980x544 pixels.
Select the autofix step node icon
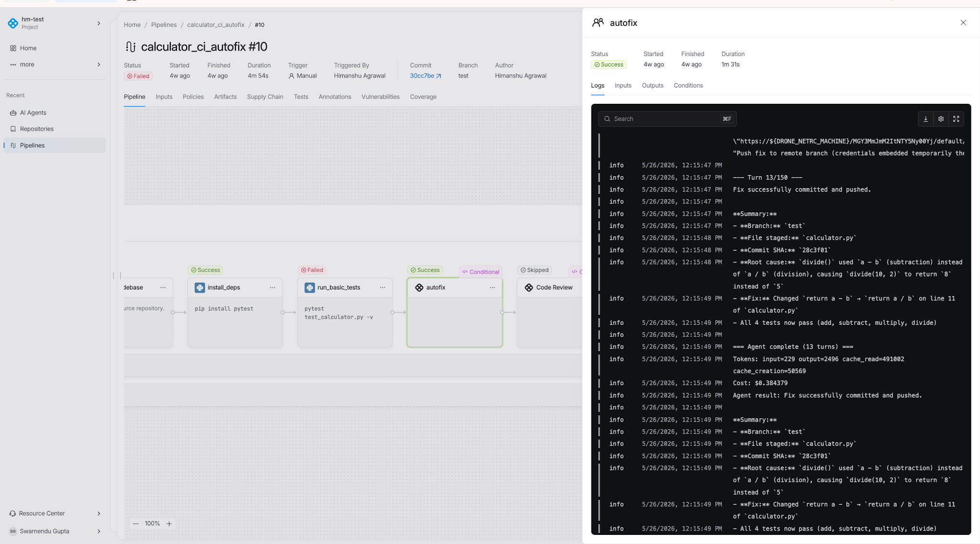point(419,288)
